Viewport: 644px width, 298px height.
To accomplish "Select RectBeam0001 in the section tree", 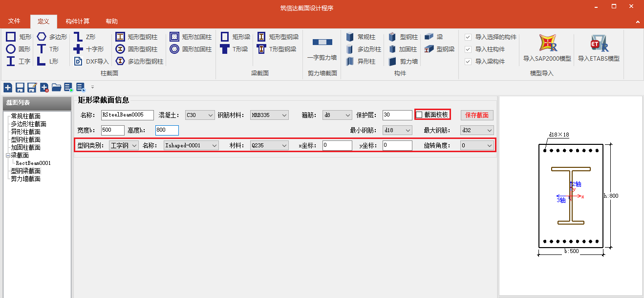I will click(x=33, y=163).
